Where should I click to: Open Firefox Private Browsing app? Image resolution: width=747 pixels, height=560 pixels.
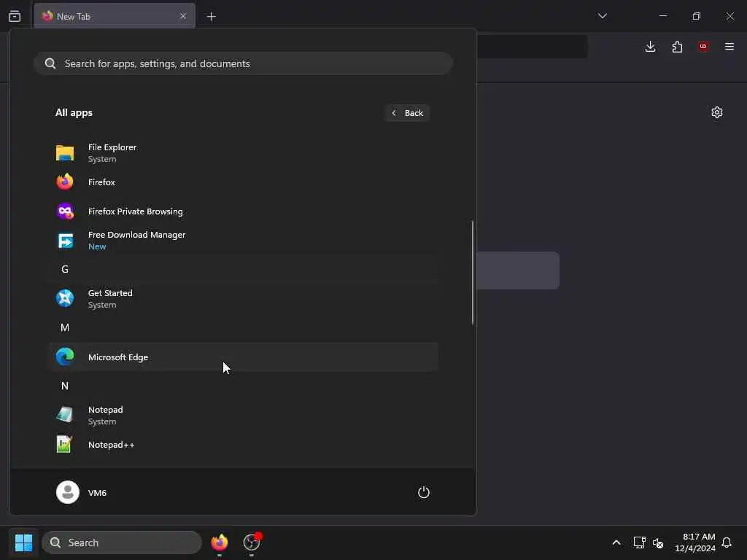pyautogui.click(x=243, y=211)
